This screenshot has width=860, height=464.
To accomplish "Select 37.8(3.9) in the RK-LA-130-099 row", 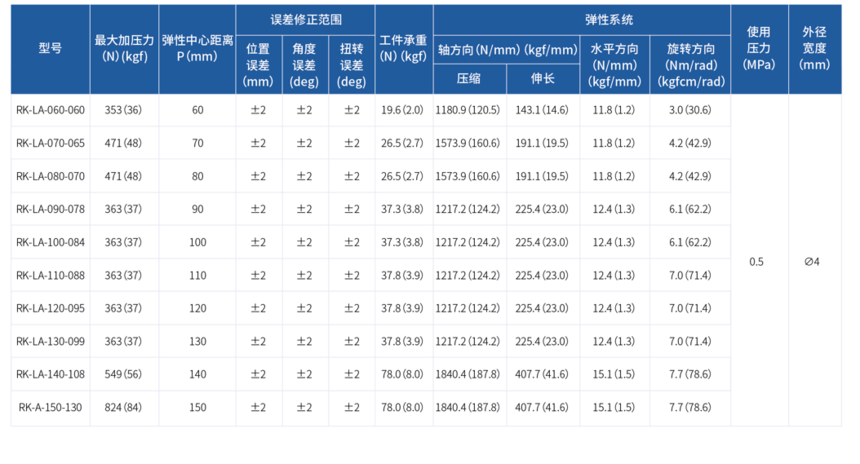I will tap(403, 341).
